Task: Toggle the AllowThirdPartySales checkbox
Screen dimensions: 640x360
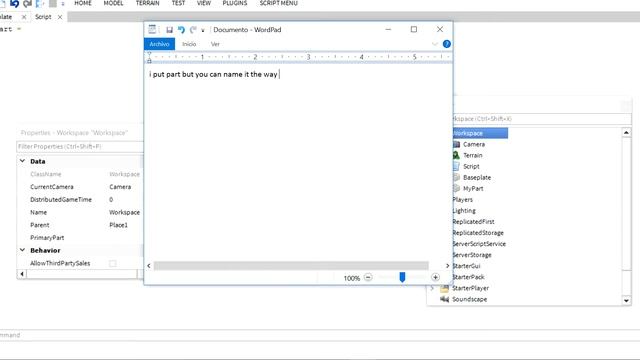Action: [113, 263]
